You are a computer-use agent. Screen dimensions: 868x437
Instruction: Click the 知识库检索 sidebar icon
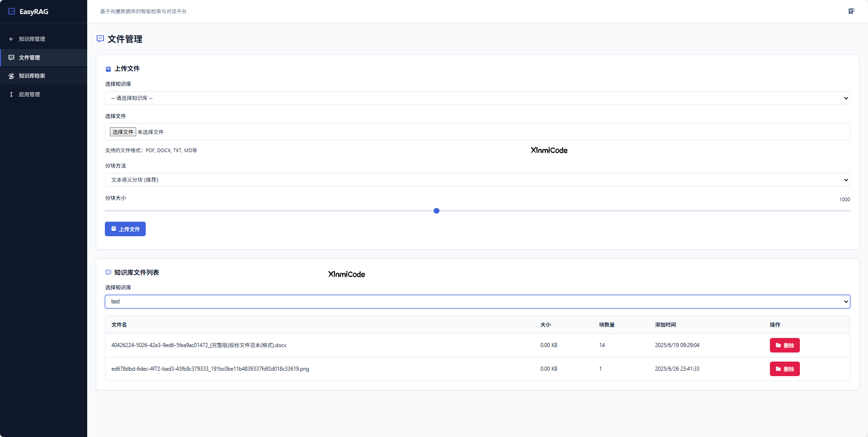[x=11, y=76]
